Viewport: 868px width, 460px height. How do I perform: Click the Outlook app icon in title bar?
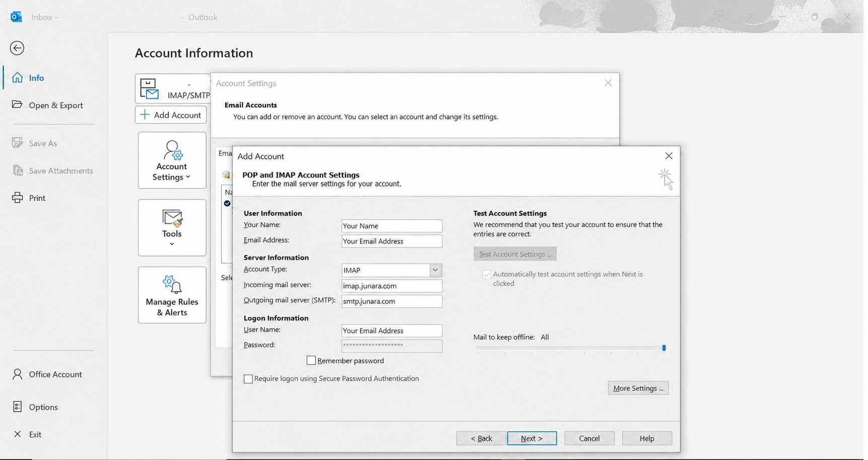click(16, 17)
